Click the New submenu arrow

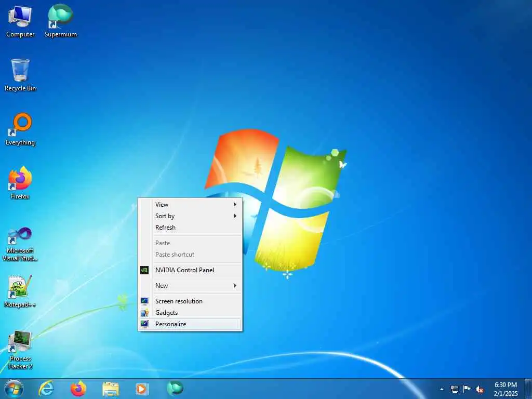235,286
